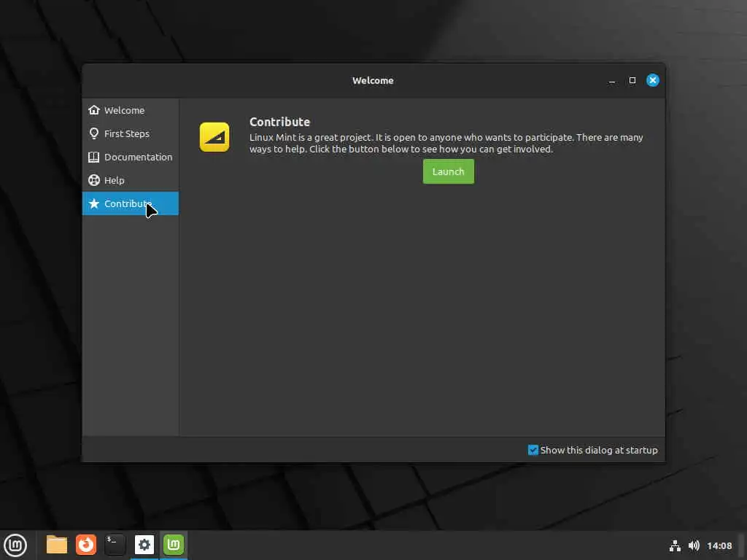Open the Documentation sidebar item
Image resolution: width=747 pixels, height=560 pixels.
(x=130, y=157)
